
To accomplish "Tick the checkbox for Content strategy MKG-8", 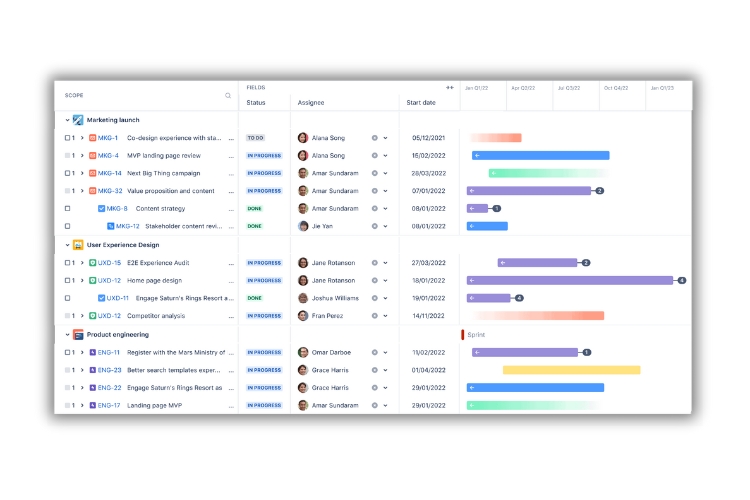I will (x=68, y=209).
